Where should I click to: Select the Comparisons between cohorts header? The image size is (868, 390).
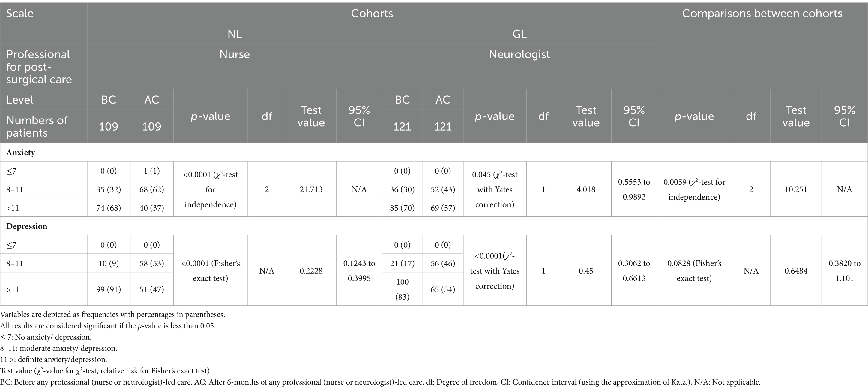pos(762,13)
